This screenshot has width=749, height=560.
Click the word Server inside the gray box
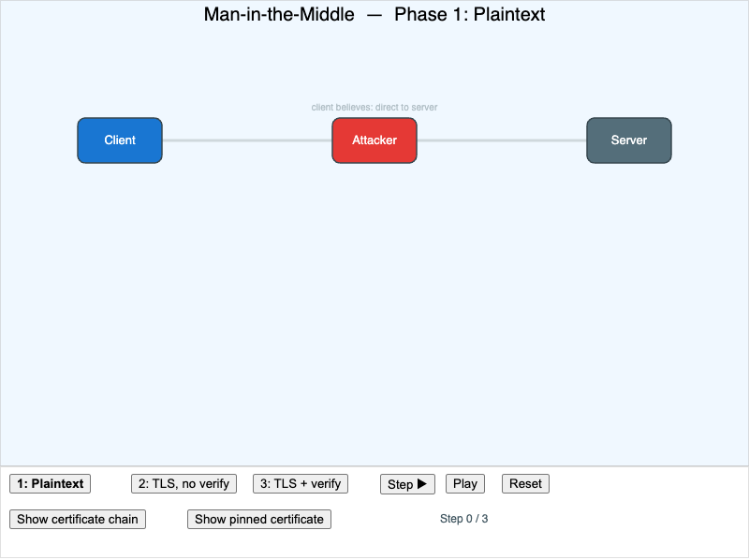click(629, 140)
